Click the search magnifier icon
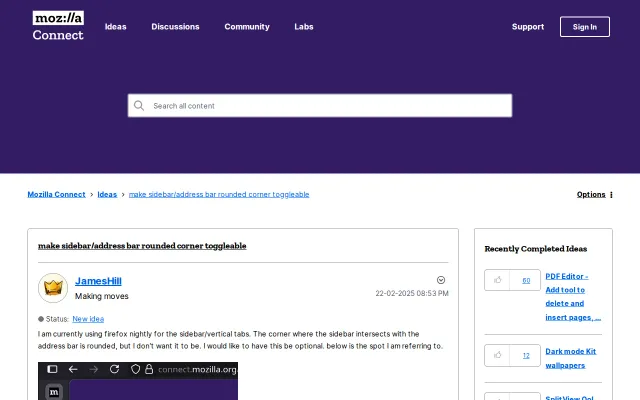Viewport: 640px width, 400px height. 139,106
